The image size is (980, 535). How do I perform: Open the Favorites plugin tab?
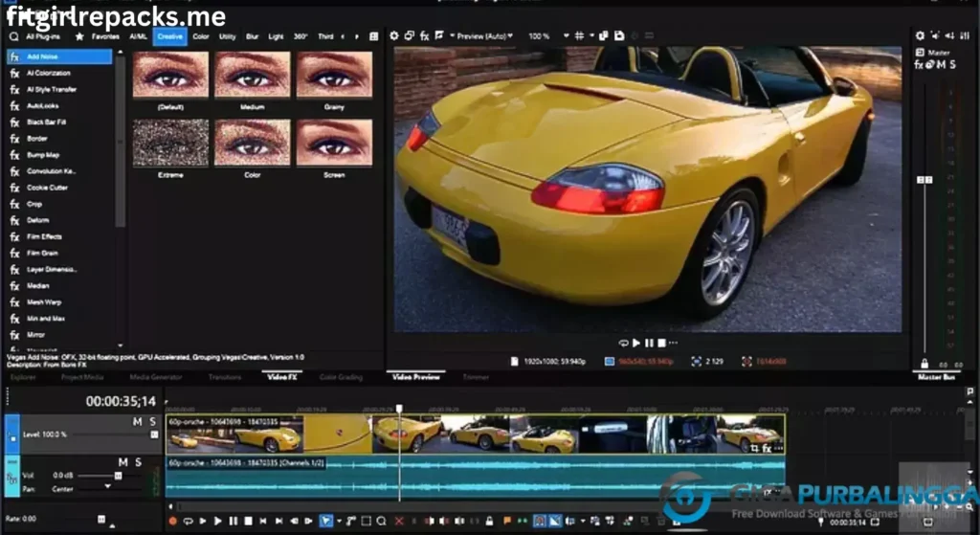pyautogui.click(x=105, y=37)
